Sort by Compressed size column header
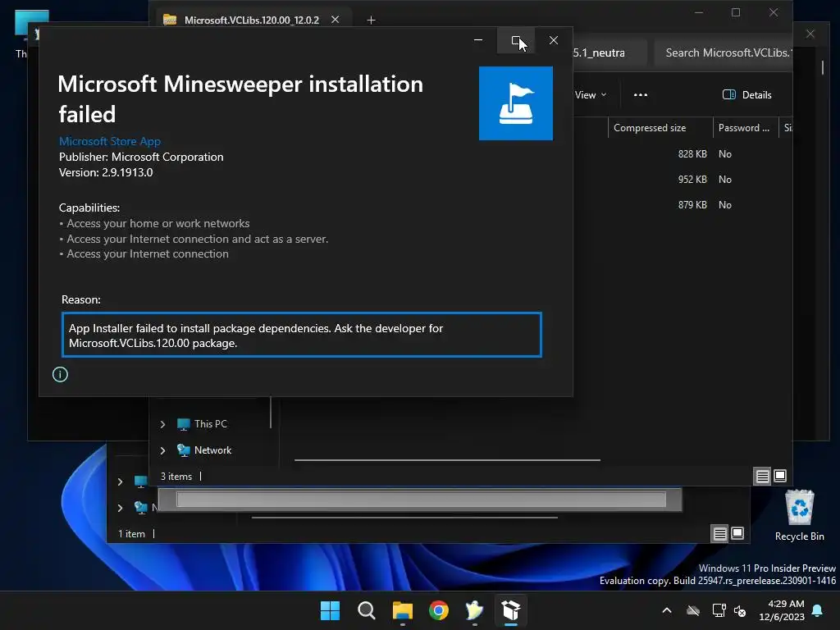840x630 pixels. click(x=650, y=128)
